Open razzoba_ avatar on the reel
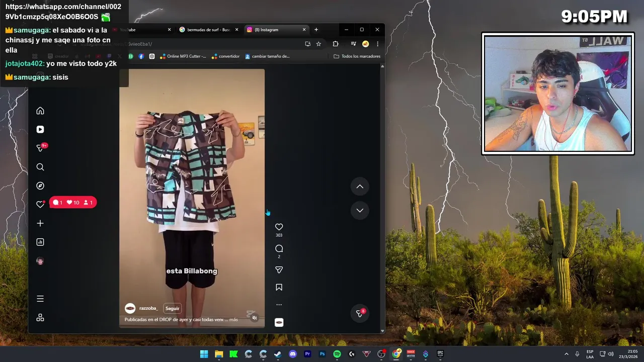The width and height of the screenshot is (644, 362). click(x=130, y=308)
